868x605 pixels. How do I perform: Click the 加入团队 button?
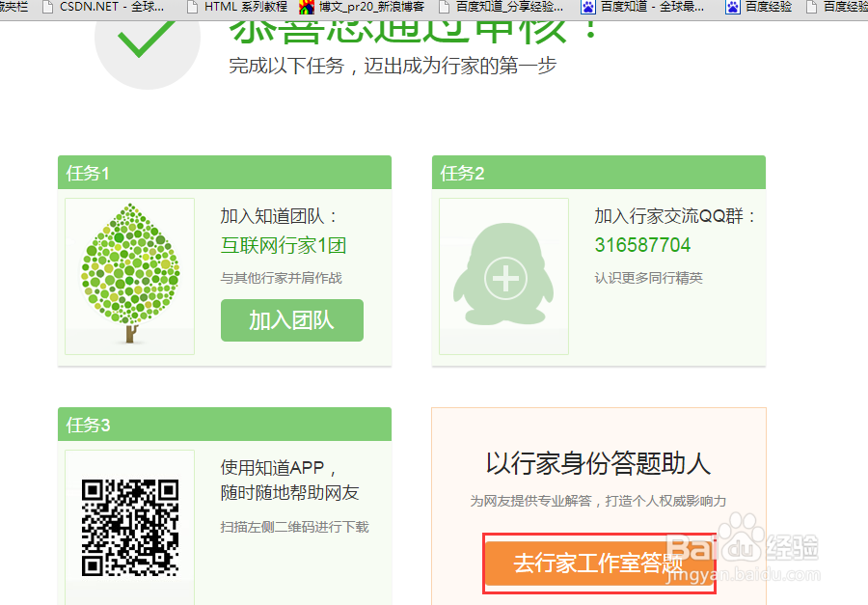[x=291, y=320]
